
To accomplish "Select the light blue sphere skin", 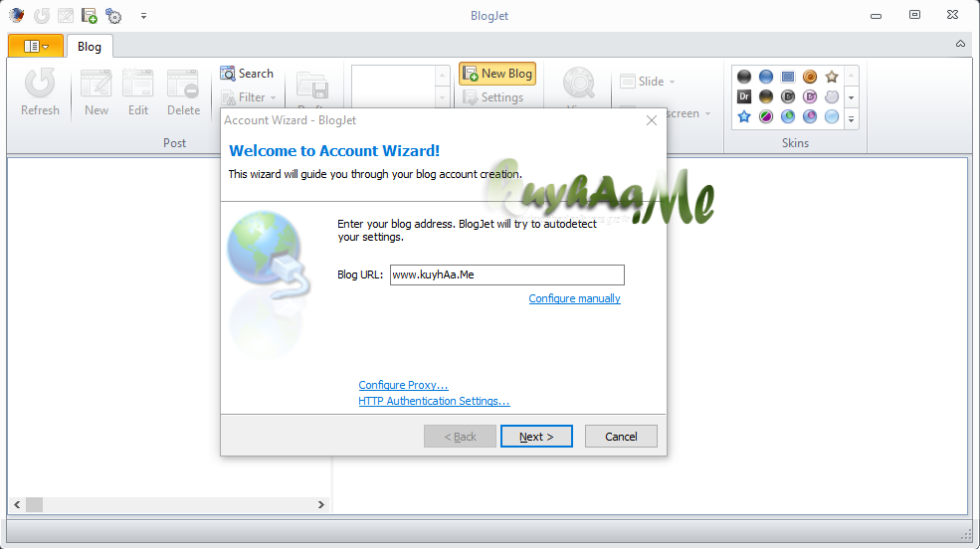I will (x=831, y=116).
